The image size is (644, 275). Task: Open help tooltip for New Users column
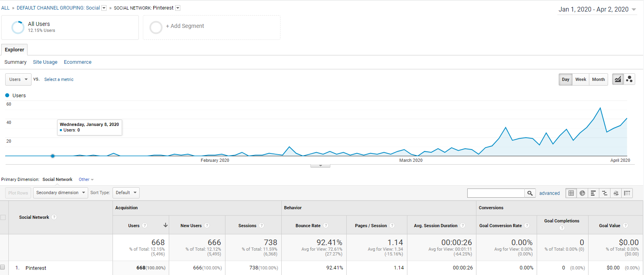point(207,226)
